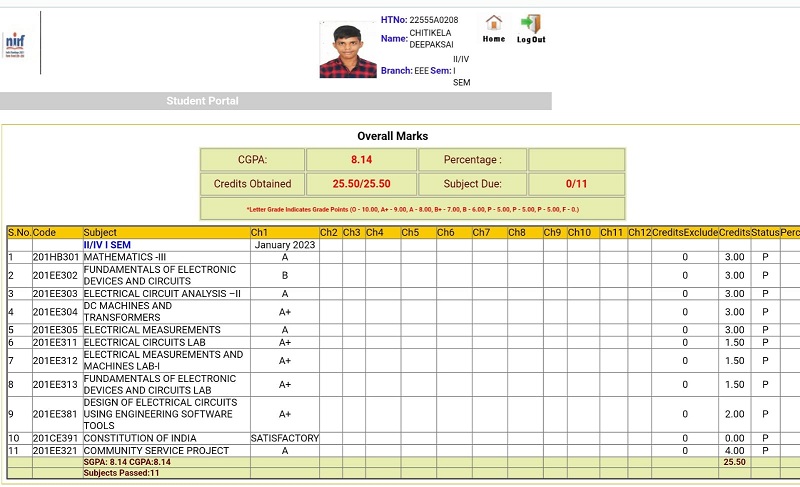Click the Code column header
The width and height of the screenshot is (800, 487).
(x=58, y=233)
